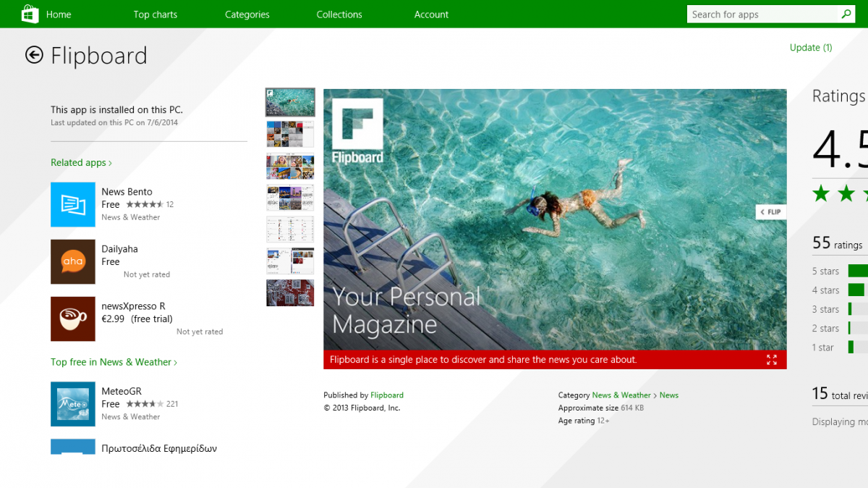Open the MeteoGR app icon
868x488 pixels.
73,404
